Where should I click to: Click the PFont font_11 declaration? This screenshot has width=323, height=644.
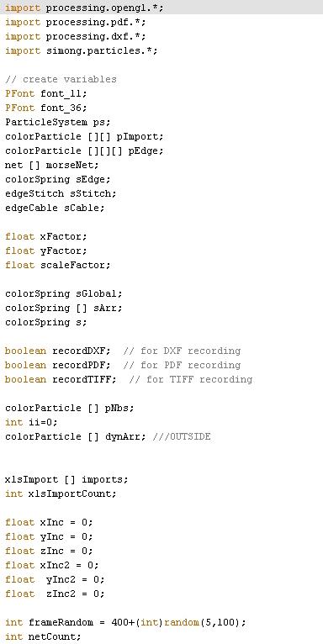coord(46,93)
